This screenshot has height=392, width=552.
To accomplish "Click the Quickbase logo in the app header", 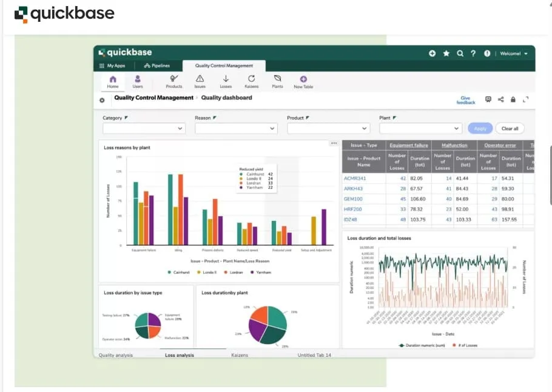I will click(126, 52).
